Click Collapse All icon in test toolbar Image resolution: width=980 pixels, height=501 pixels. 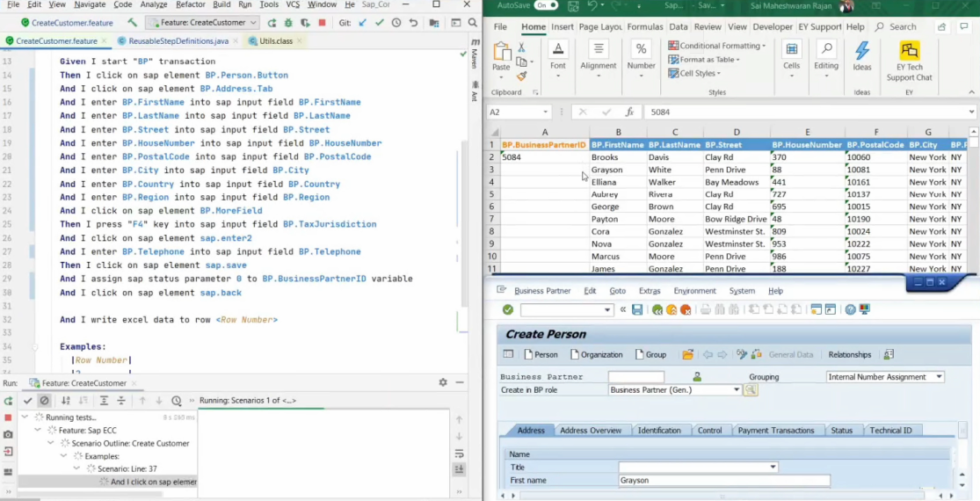click(x=121, y=401)
